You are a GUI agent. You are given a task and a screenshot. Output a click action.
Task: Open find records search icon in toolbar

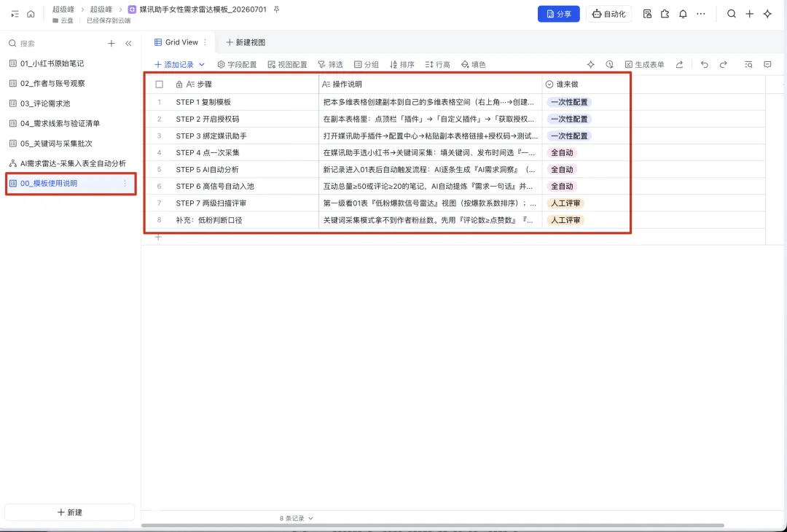pos(748,64)
